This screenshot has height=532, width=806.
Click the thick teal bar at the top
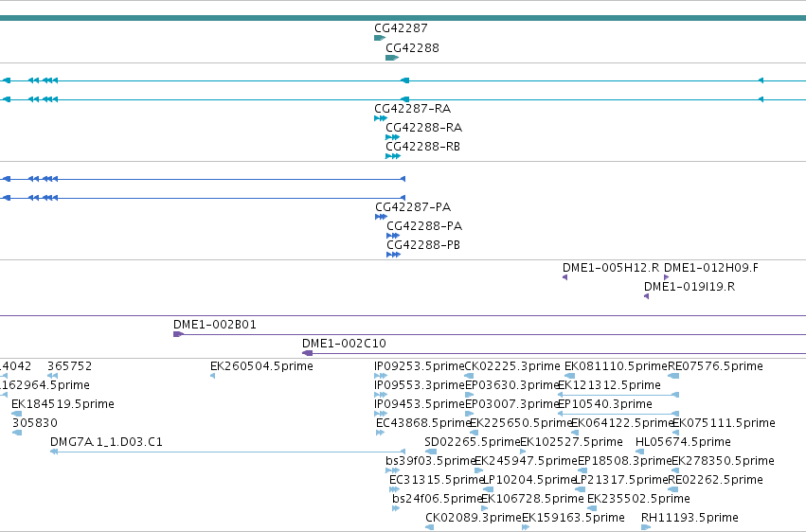pos(403,18)
